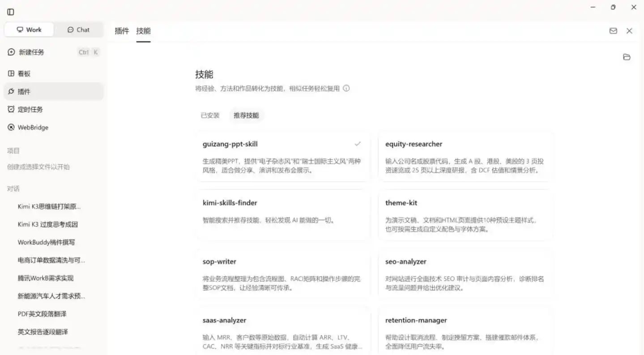Open the equity-researcher skill card
The width and height of the screenshot is (644, 355).
[465, 156]
